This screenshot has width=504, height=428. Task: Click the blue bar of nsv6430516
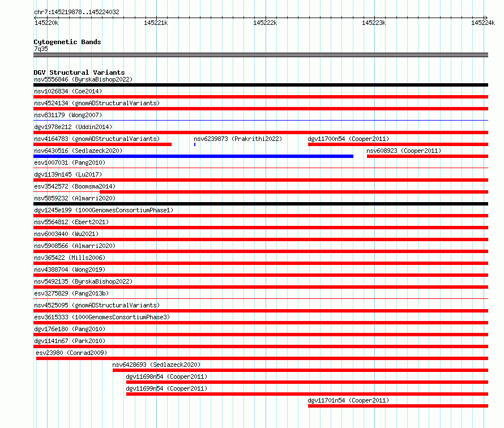click(x=194, y=156)
